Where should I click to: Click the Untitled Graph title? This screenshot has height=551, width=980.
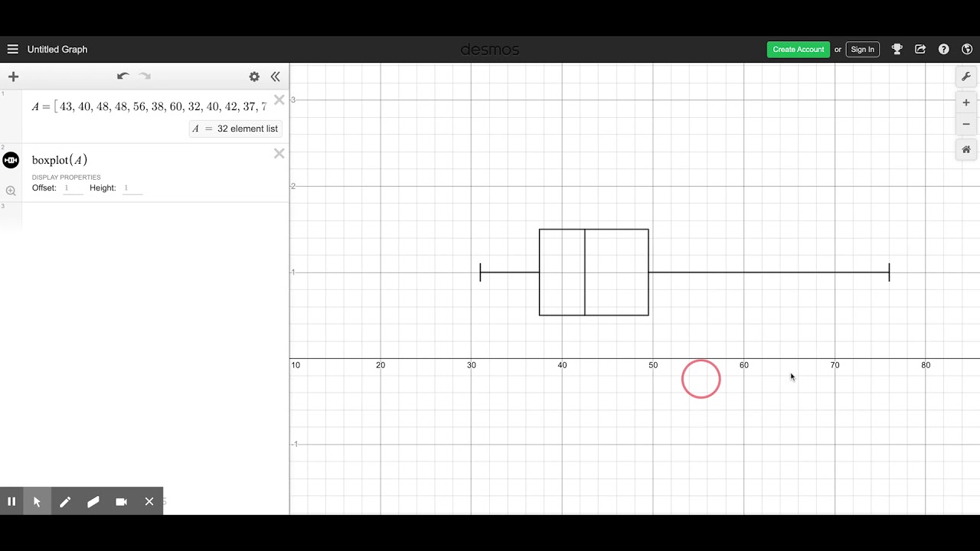click(x=57, y=49)
